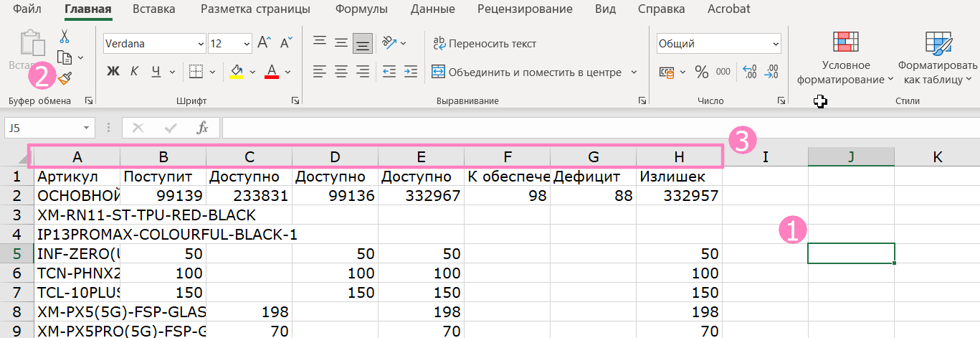Open the Acrobat tab
980x338 pixels.
(728, 9)
